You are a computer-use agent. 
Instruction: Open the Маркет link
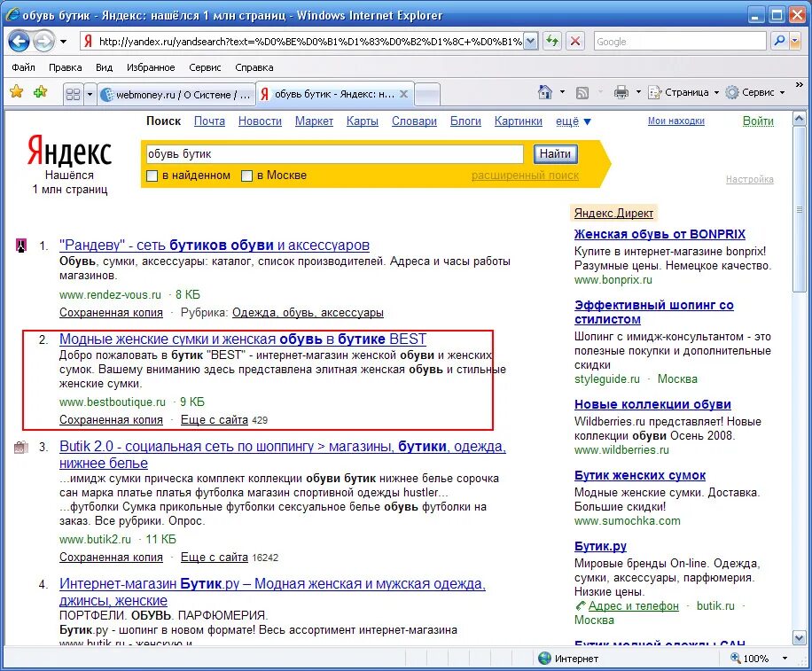point(314,121)
